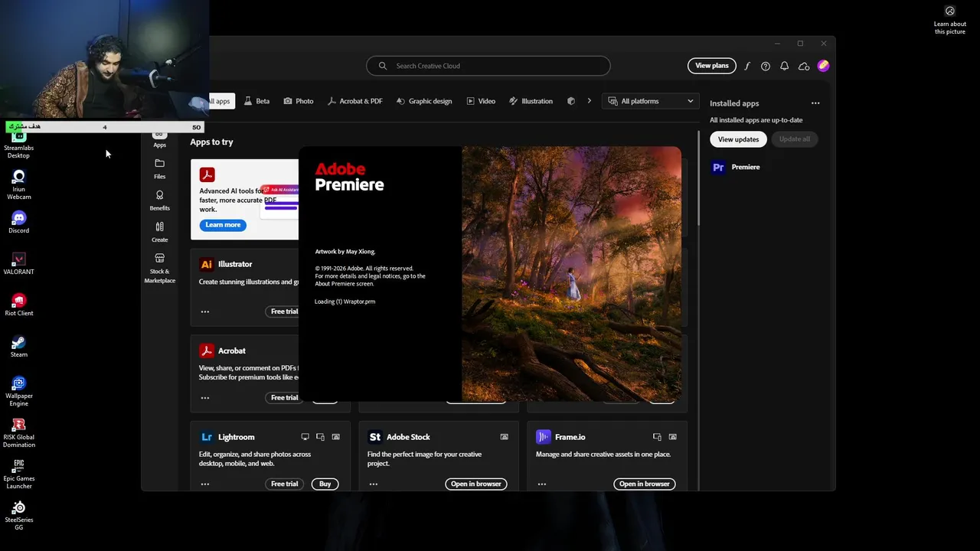
Task: Open the notifications bell
Action: (784, 66)
